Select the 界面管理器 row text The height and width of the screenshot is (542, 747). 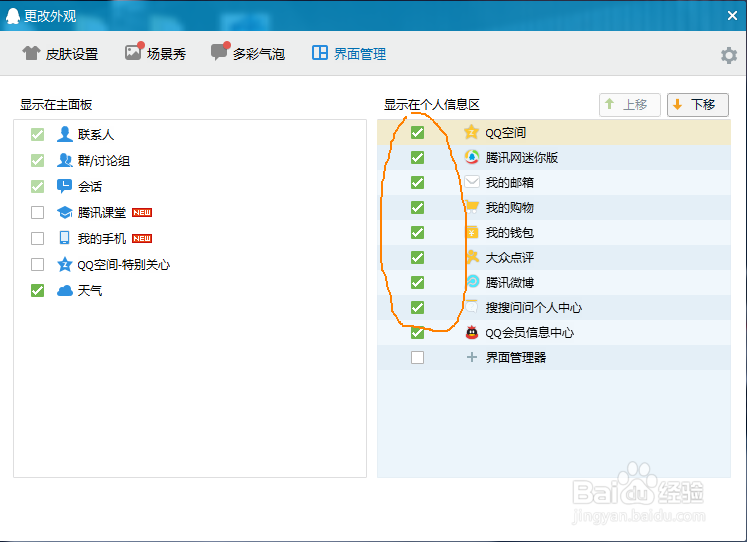(516, 357)
